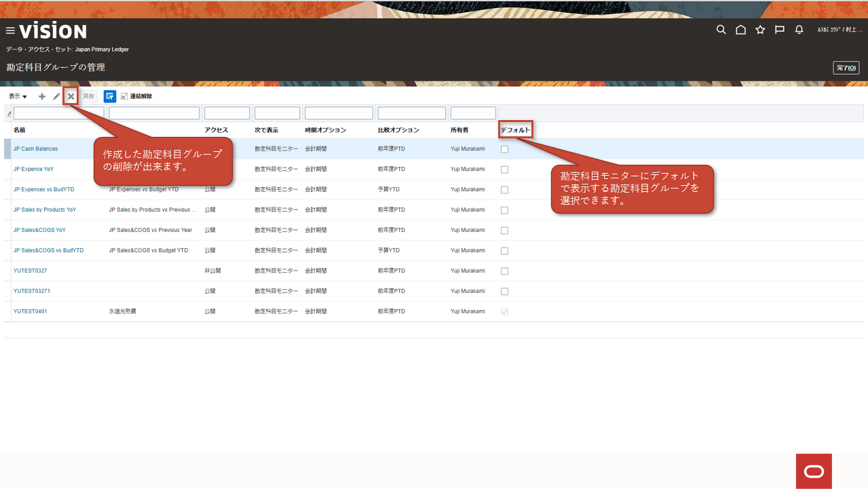
Task: Click the pencil edit icon
Action: pos(56,96)
